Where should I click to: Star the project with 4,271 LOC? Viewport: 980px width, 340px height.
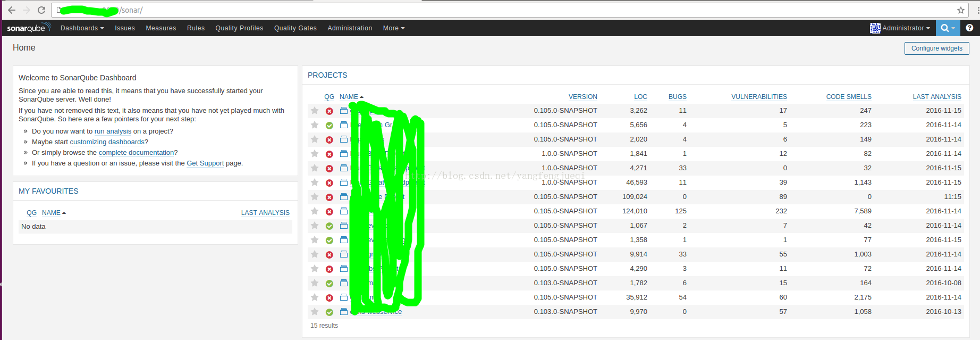pos(315,168)
